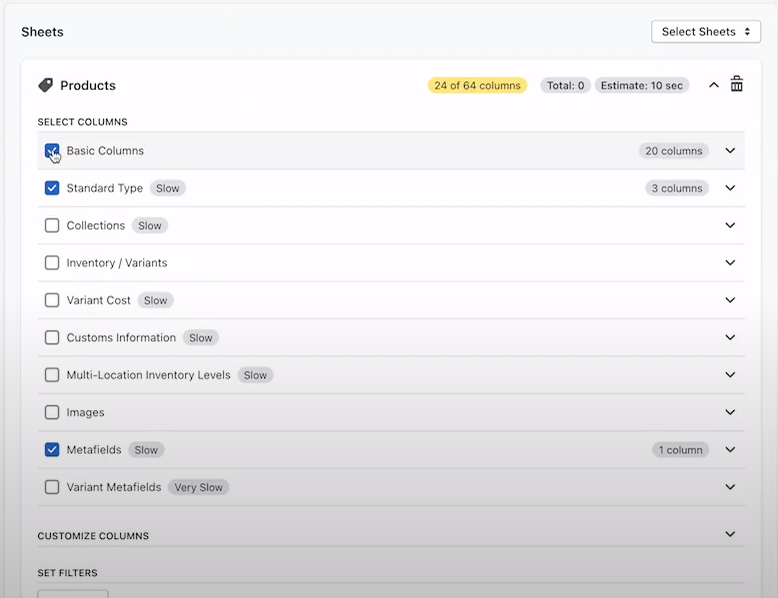Click the Collections label
Image resolution: width=778 pixels, height=598 pixels.
pos(96,225)
